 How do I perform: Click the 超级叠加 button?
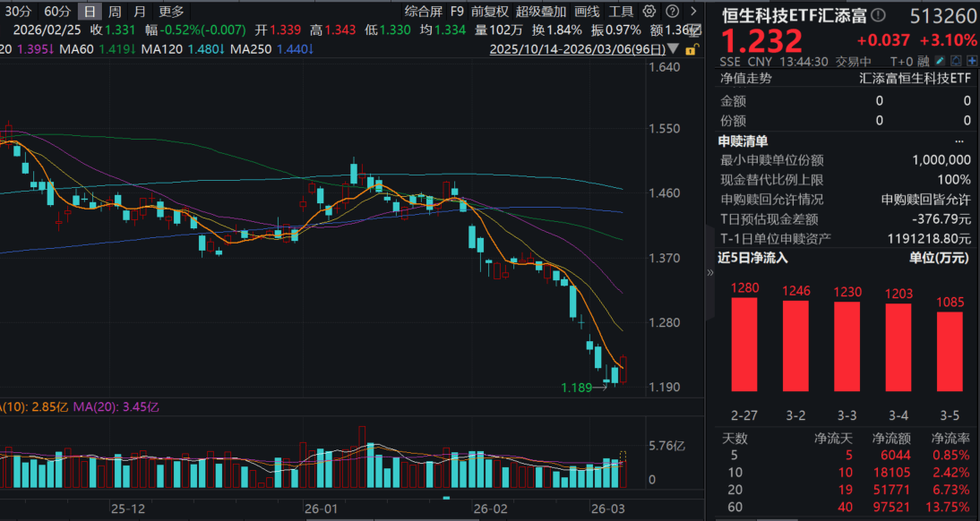540,12
